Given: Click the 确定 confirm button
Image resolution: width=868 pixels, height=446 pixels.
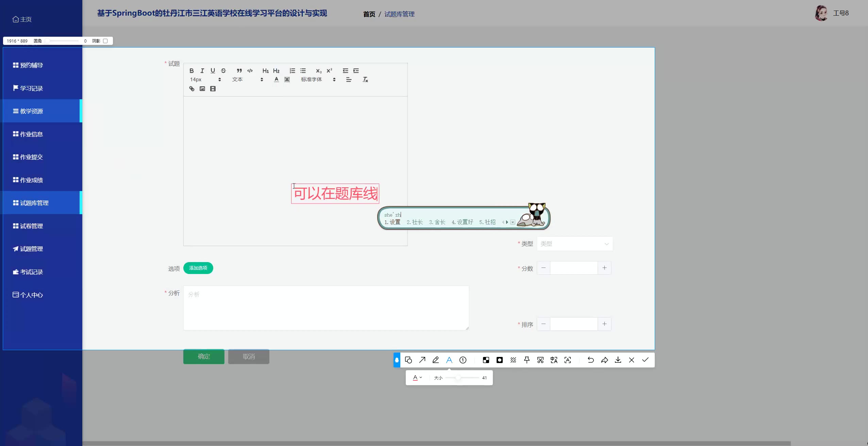Looking at the screenshot, I should click(204, 357).
